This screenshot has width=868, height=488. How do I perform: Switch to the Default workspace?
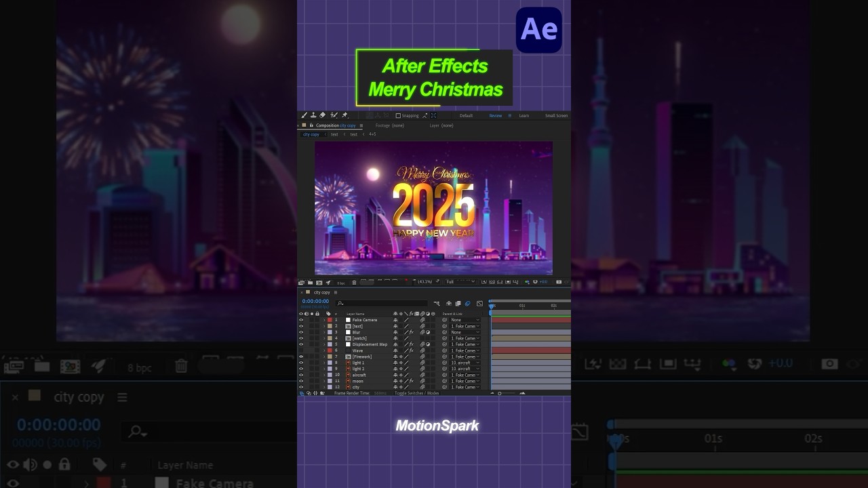[466, 116]
